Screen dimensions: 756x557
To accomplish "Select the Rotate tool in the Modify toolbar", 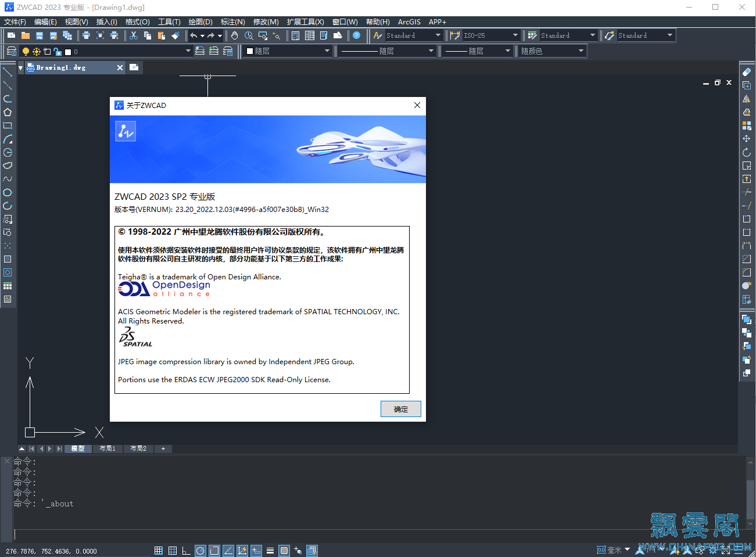I will coord(747,152).
